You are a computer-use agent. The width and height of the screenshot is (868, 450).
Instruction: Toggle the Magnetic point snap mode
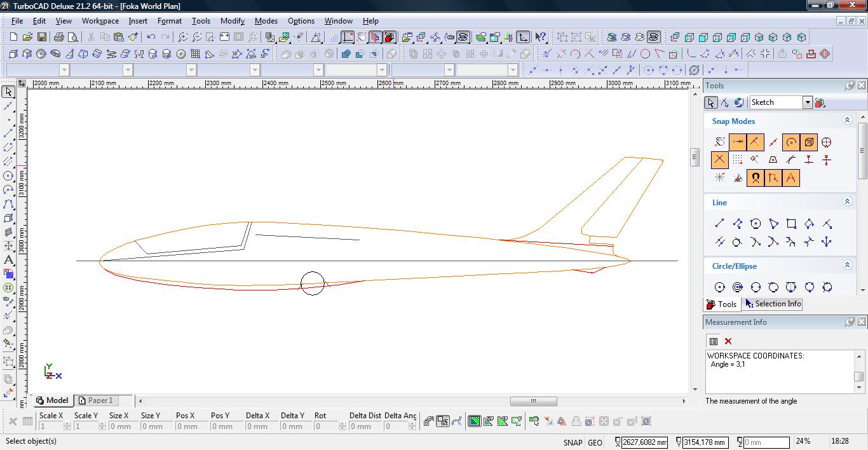click(756, 178)
